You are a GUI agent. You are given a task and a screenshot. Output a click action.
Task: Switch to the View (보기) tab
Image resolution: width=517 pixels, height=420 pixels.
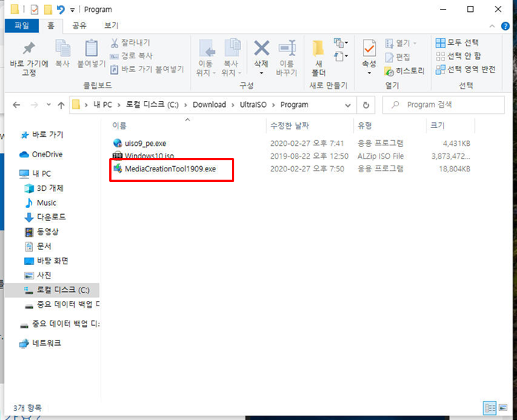[x=111, y=25]
